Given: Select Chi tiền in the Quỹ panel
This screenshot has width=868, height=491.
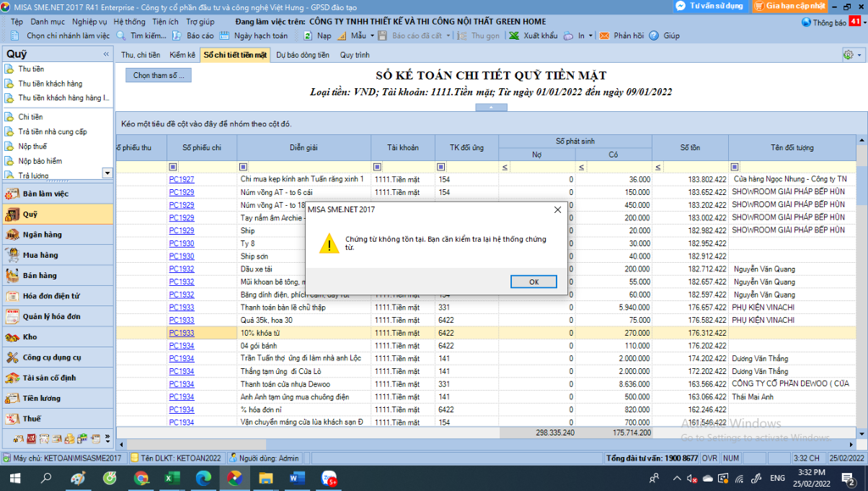Looking at the screenshot, I should (31, 117).
